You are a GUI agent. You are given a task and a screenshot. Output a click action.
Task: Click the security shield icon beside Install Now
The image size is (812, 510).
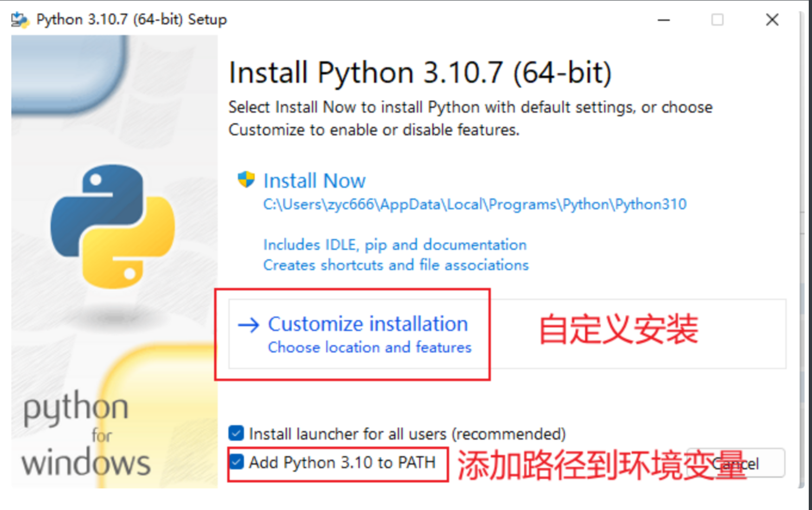pos(246,180)
